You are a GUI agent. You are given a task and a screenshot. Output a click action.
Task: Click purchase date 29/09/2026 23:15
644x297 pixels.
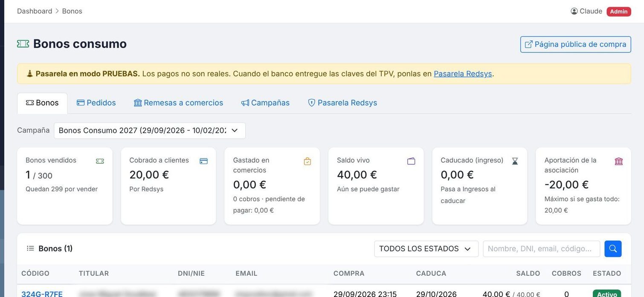coord(365,294)
